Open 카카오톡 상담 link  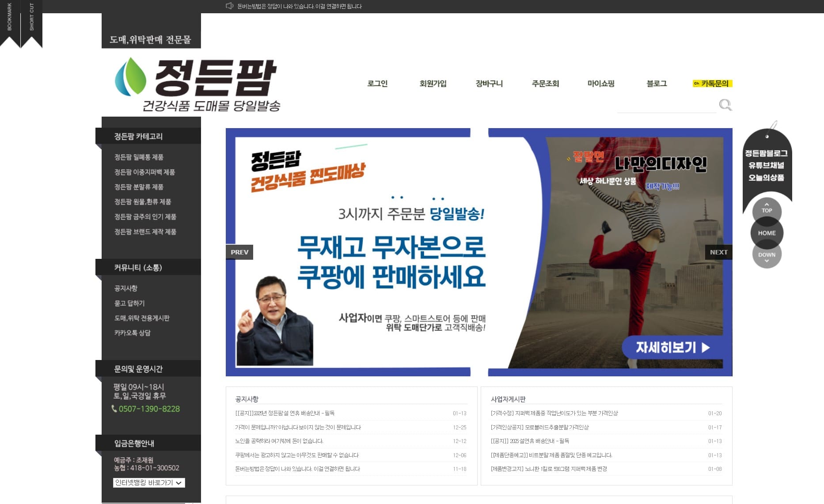click(x=132, y=333)
